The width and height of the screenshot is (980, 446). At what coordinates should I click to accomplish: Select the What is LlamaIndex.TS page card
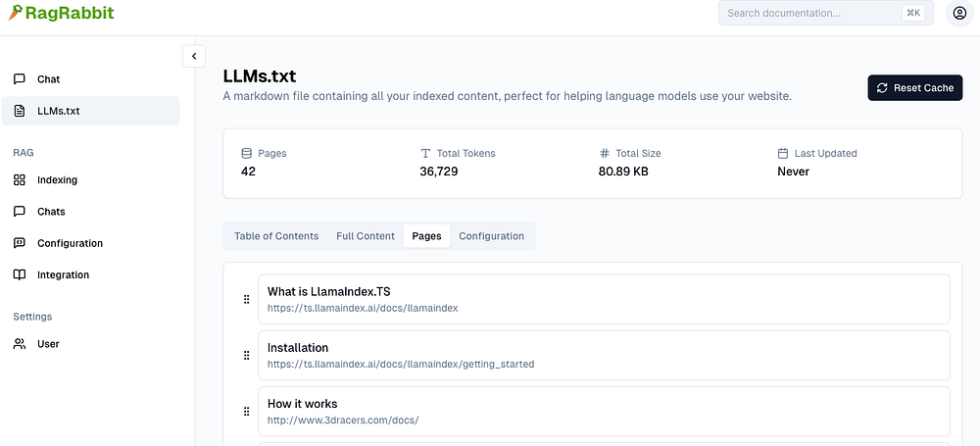[x=604, y=299]
